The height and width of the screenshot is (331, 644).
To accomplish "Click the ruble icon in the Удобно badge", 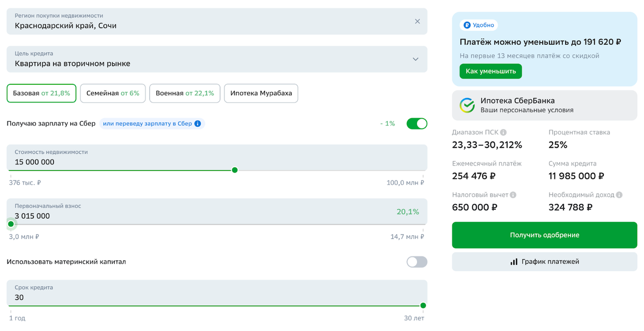I will tap(467, 25).
